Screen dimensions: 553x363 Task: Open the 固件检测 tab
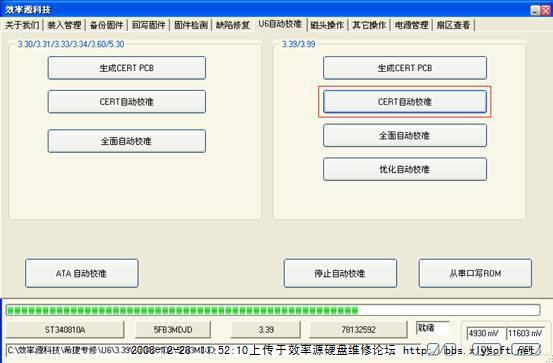[x=190, y=25]
